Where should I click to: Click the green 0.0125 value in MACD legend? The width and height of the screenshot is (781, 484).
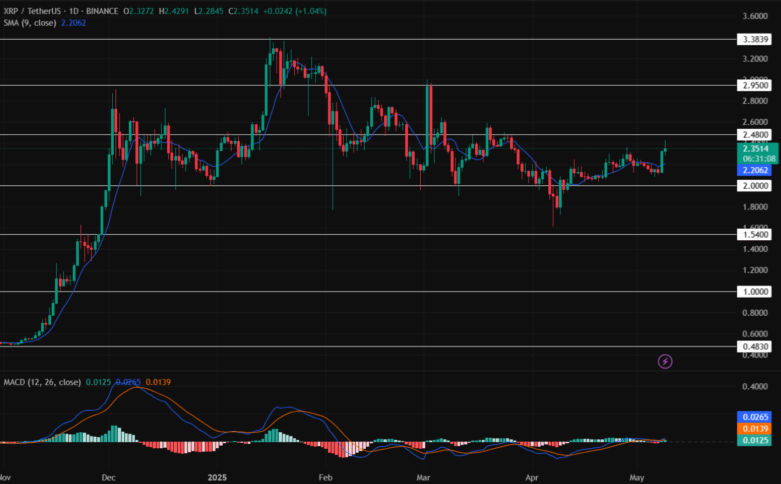pos(99,382)
